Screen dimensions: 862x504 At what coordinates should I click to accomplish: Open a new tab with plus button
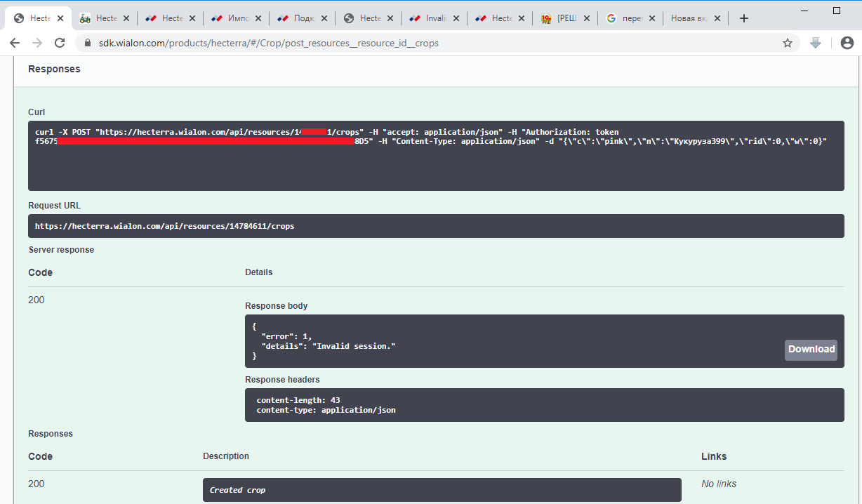[744, 18]
